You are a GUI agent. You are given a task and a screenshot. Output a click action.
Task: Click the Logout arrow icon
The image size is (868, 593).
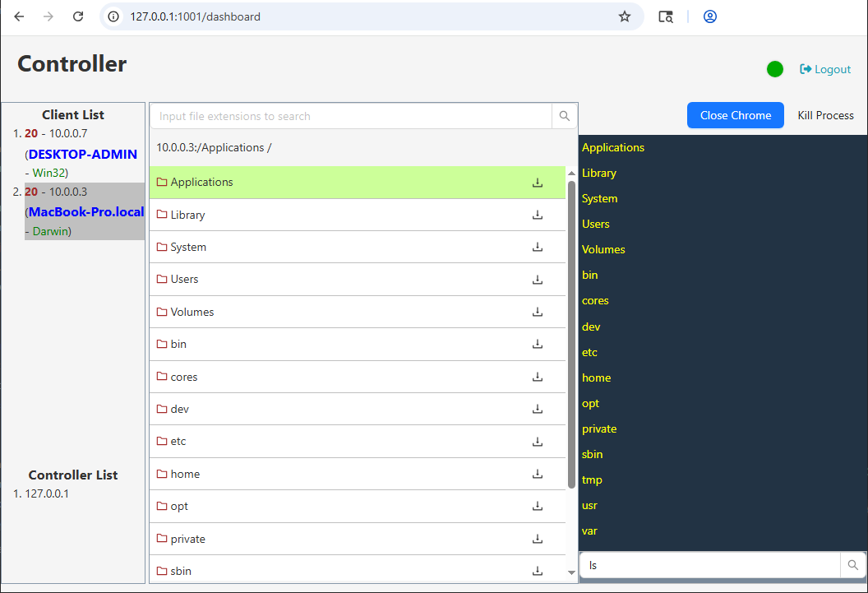(807, 69)
